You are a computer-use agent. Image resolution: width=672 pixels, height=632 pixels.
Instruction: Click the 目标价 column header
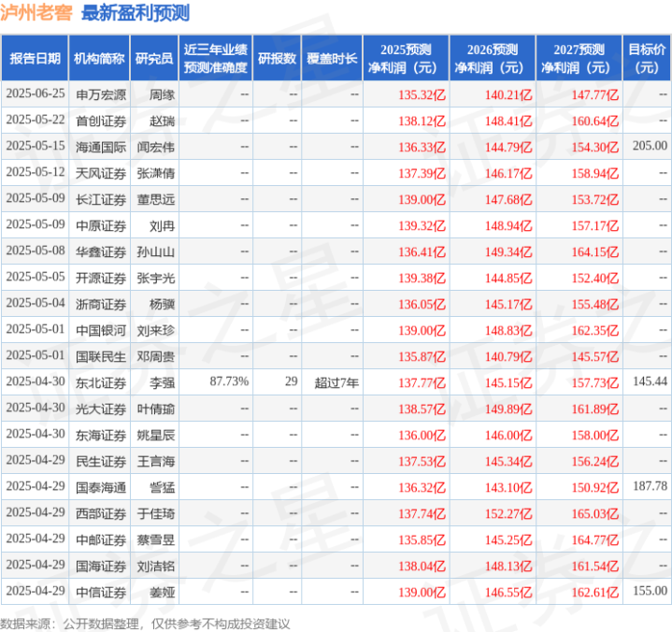647,58
